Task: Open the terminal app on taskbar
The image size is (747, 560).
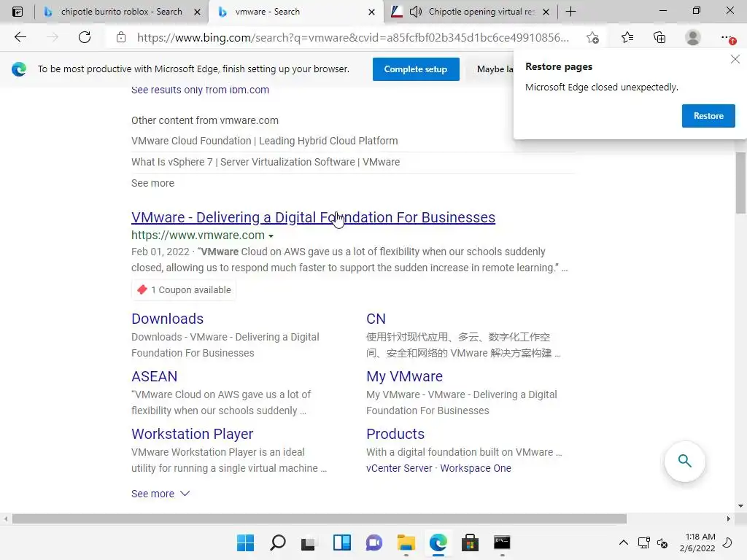Action: [x=502, y=542]
